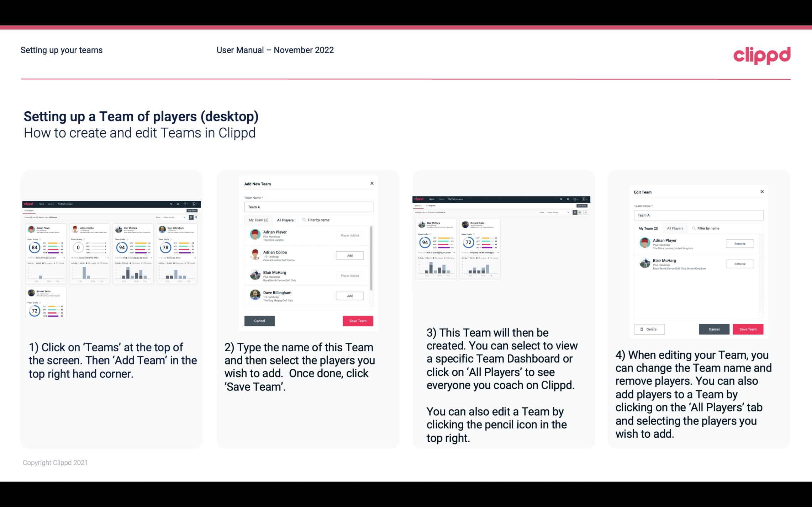Image resolution: width=812 pixels, height=507 pixels.
Task: Click the Remove button next to Adrian Player
Action: coord(739,244)
